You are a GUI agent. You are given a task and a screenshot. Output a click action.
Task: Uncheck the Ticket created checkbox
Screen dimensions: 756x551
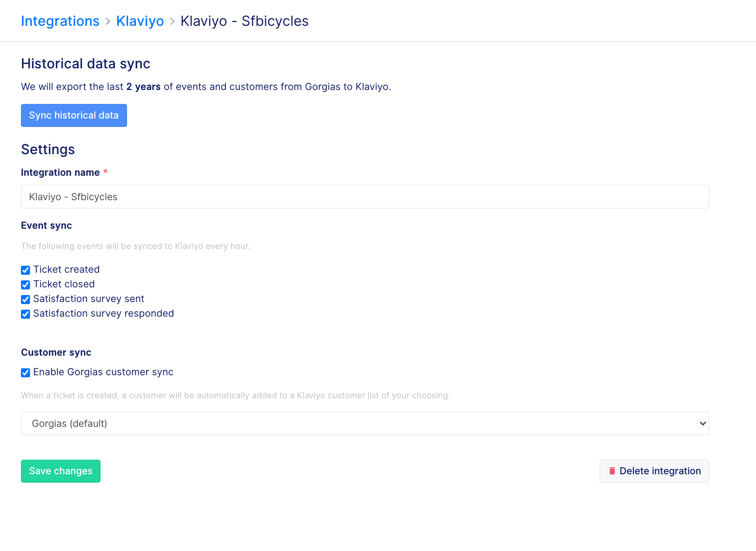point(25,270)
